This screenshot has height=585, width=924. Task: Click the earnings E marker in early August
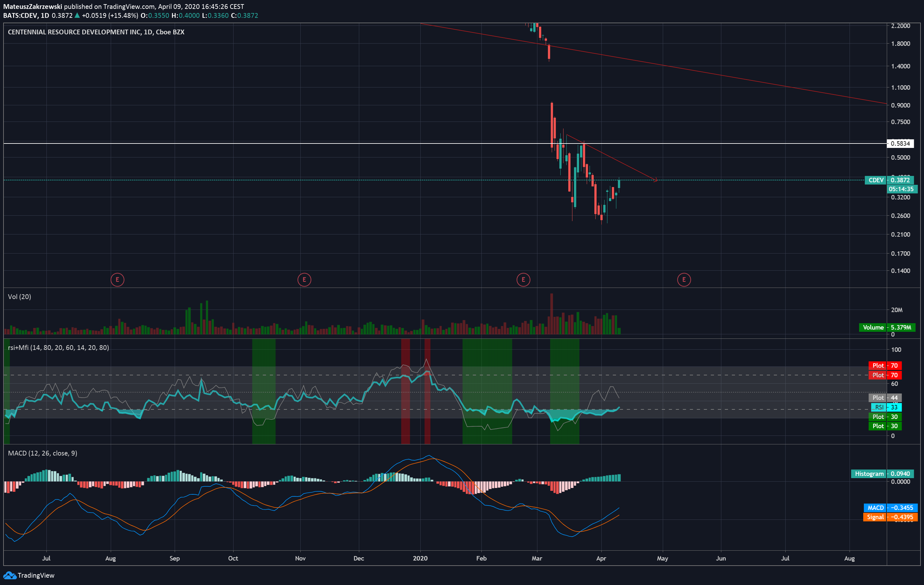pyautogui.click(x=117, y=280)
